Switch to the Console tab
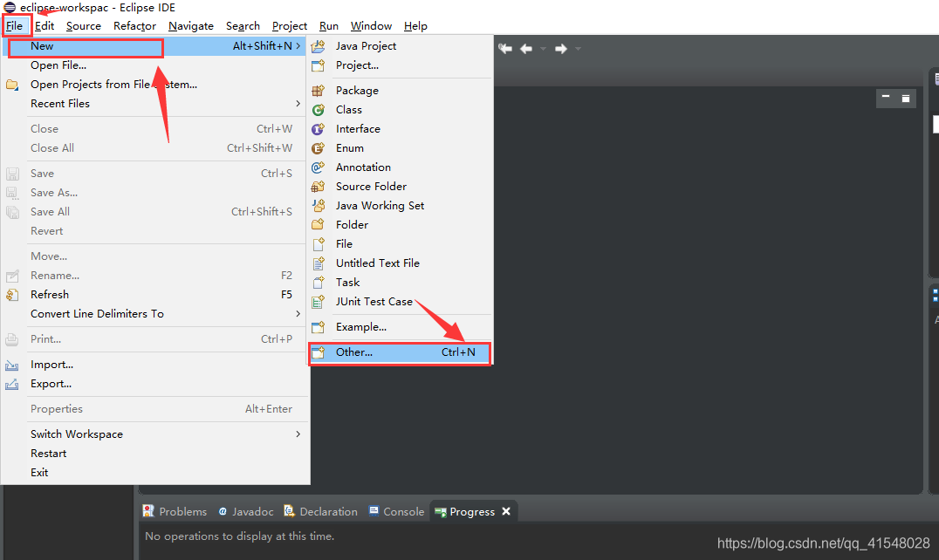Screen dimensions: 939x560 coord(396,511)
